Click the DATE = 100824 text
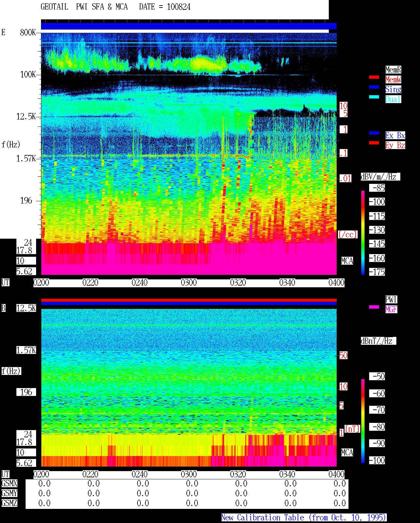This screenshot has width=420, height=523. [165, 7]
